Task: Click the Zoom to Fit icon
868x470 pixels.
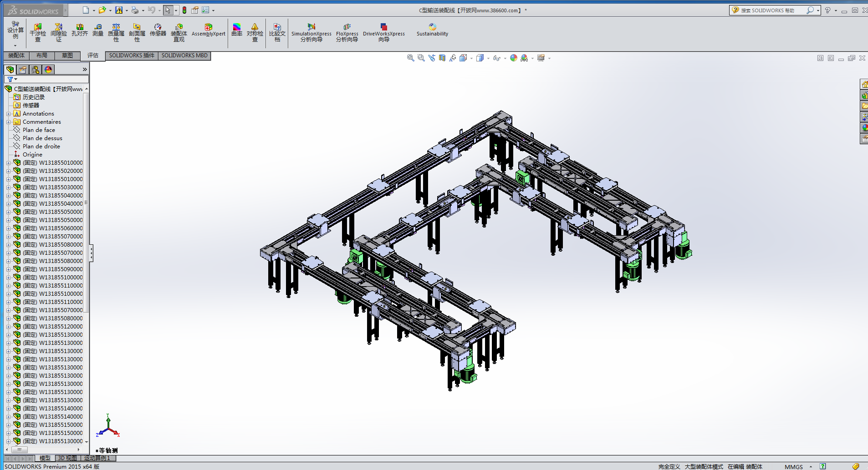Action: tap(410, 58)
